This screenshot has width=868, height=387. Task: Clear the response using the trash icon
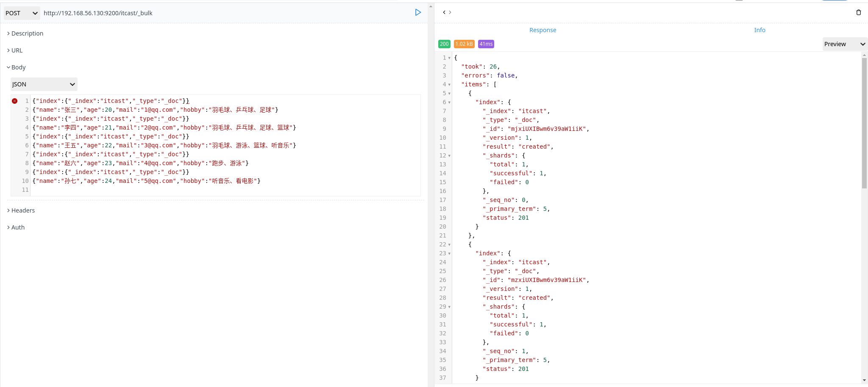(859, 12)
